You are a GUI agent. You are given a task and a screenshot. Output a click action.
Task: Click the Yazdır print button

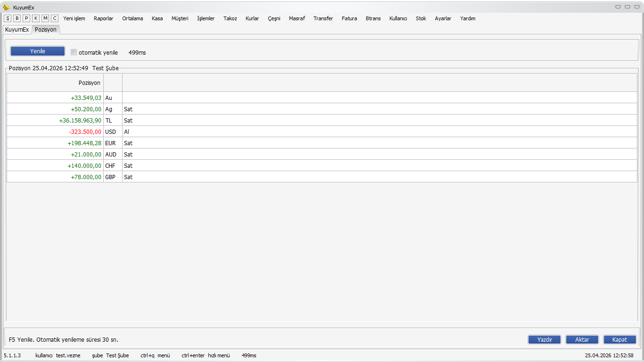tap(544, 340)
